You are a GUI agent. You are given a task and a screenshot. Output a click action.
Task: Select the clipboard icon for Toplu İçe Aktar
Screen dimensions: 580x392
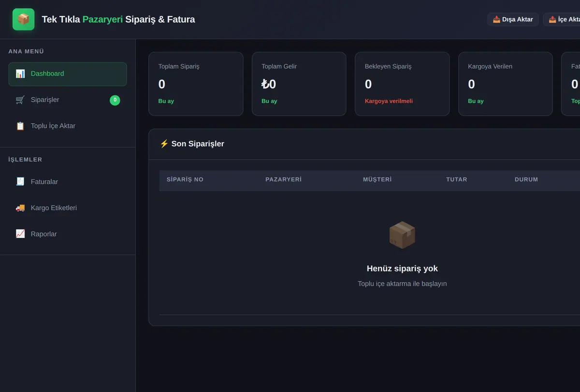tap(20, 126)
